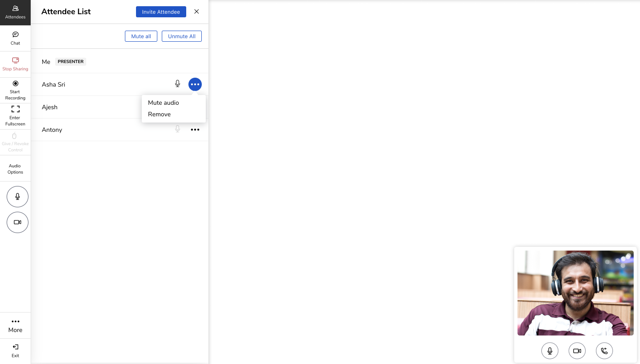Toggle camera under video preview

point(577,351)
